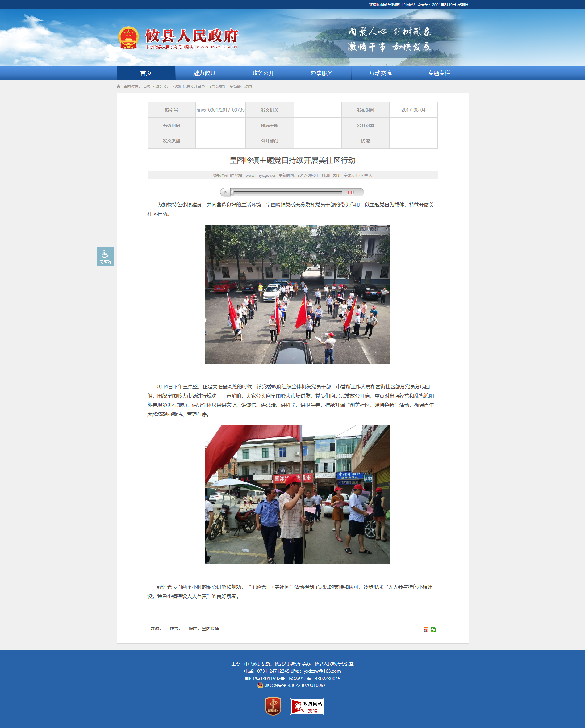Open the flag gathering photo thumbnail
585x728 pixels.
coord(297,294)
